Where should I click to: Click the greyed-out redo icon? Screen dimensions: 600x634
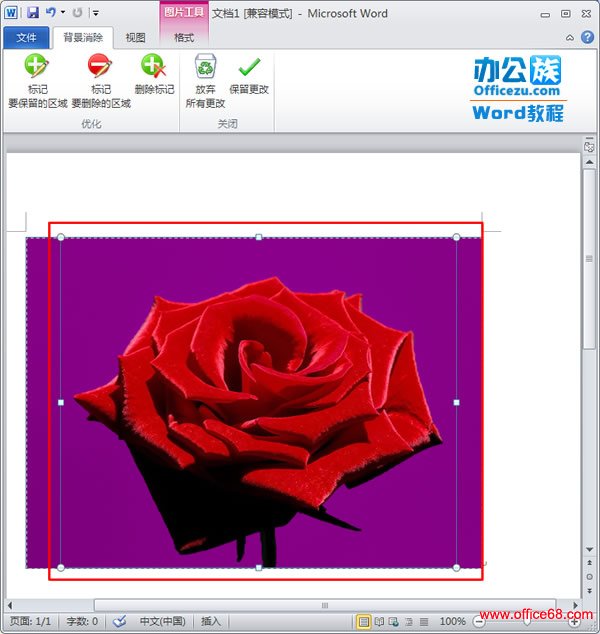point(77,13)
